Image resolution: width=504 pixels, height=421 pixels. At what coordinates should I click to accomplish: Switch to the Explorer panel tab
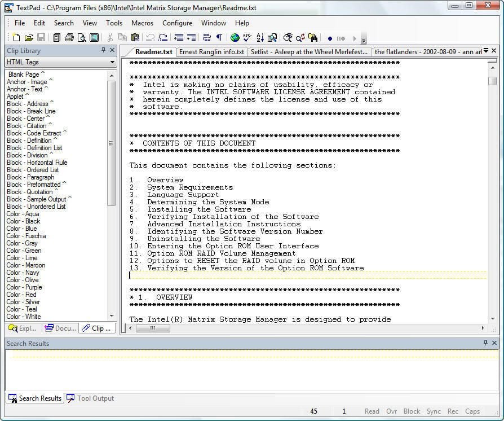pos(22,328)
